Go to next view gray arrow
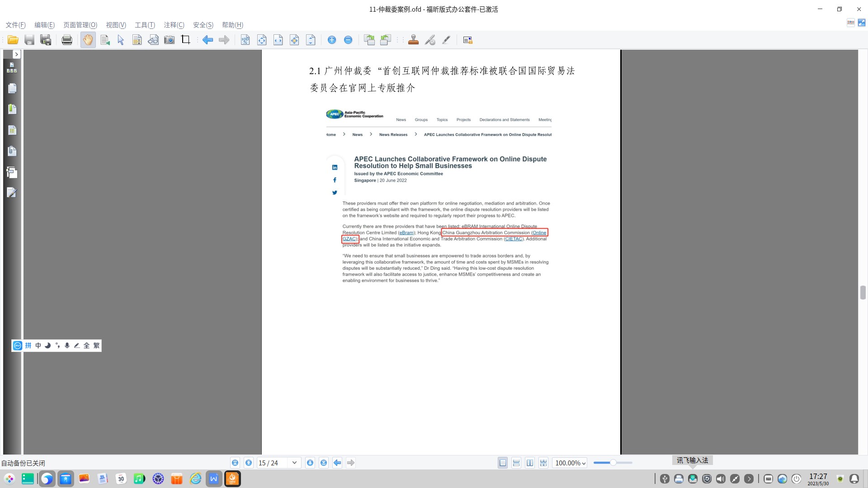Screen dimensions: 868x488 [224, 40]
